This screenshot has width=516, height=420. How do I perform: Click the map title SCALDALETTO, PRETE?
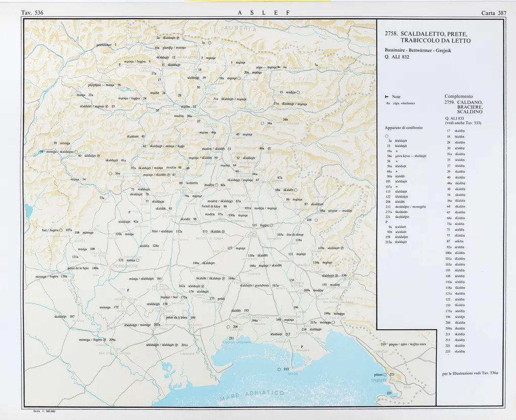[x=428, y=33]
